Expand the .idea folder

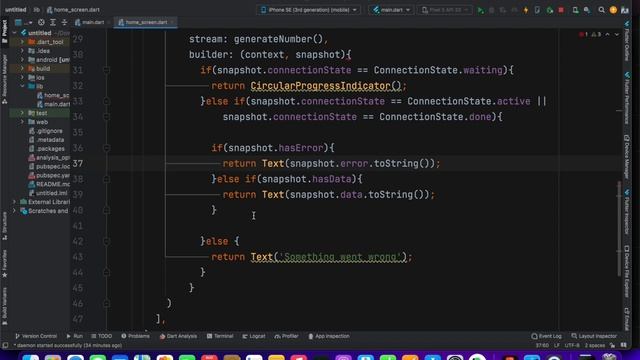coord(22,51)
